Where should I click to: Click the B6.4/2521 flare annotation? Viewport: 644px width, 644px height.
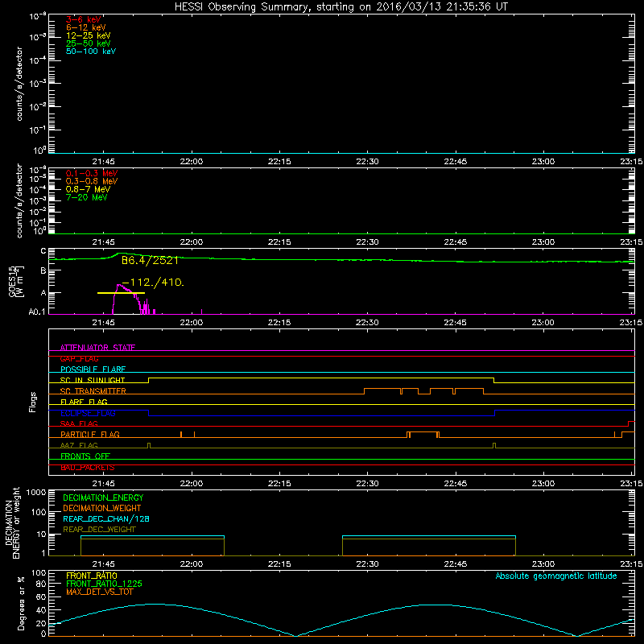pos(150,261)
